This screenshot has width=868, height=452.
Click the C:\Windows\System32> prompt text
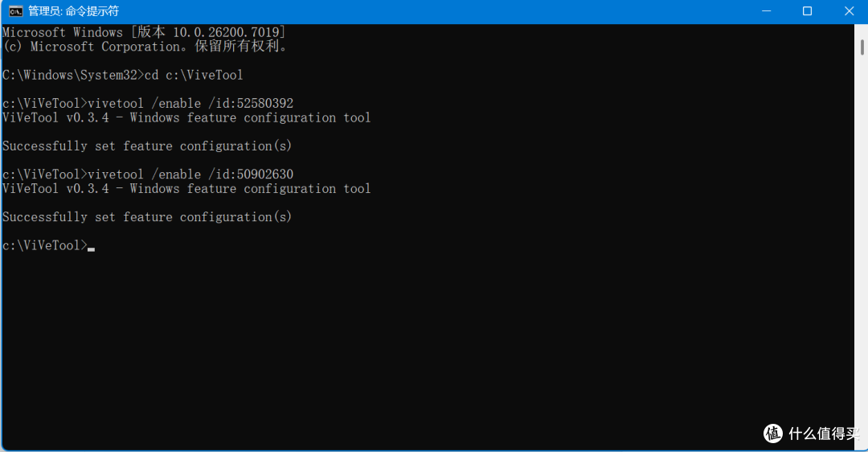click(x=73, y=75)
